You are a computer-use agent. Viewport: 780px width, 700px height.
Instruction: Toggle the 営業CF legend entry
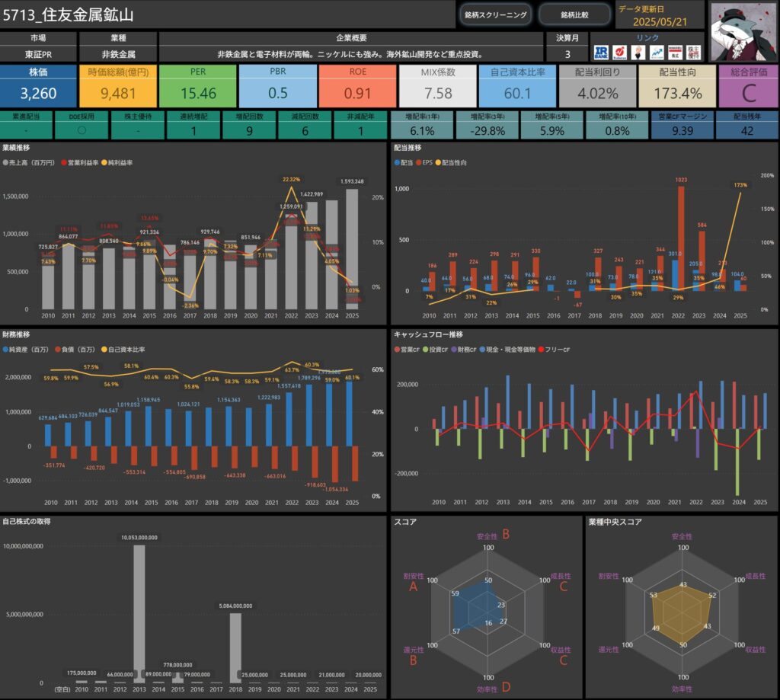pyautogui.click(x=407, y=350)
